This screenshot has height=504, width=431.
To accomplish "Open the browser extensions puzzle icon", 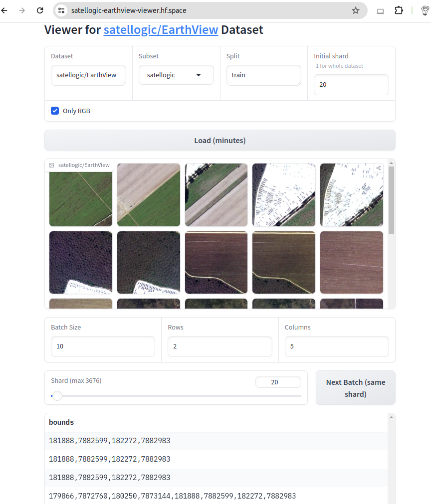I will pos(399,10).
